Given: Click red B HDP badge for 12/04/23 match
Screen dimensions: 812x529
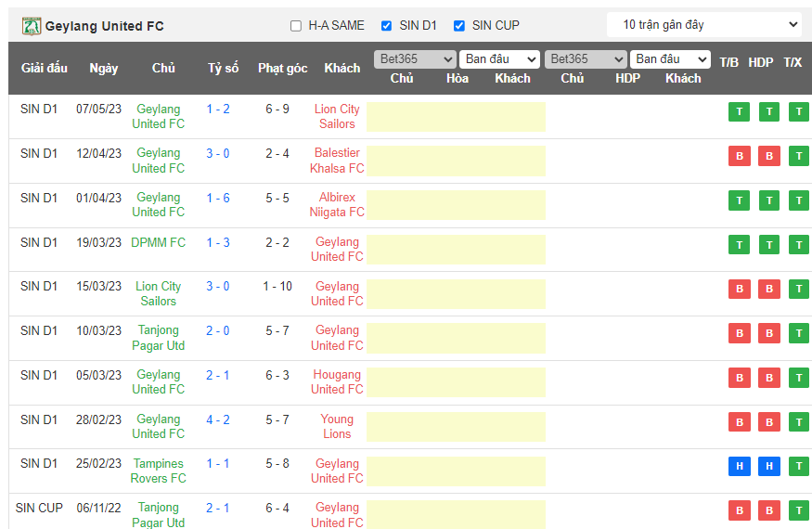Looking at the screenshot, I should pyautogui.click(x=768, y=156).
